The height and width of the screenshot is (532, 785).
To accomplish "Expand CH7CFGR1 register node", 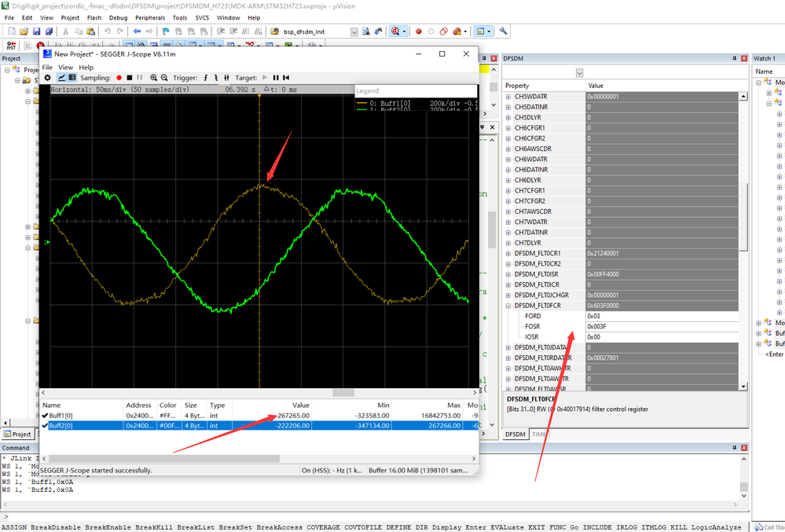I will (508, 191).
